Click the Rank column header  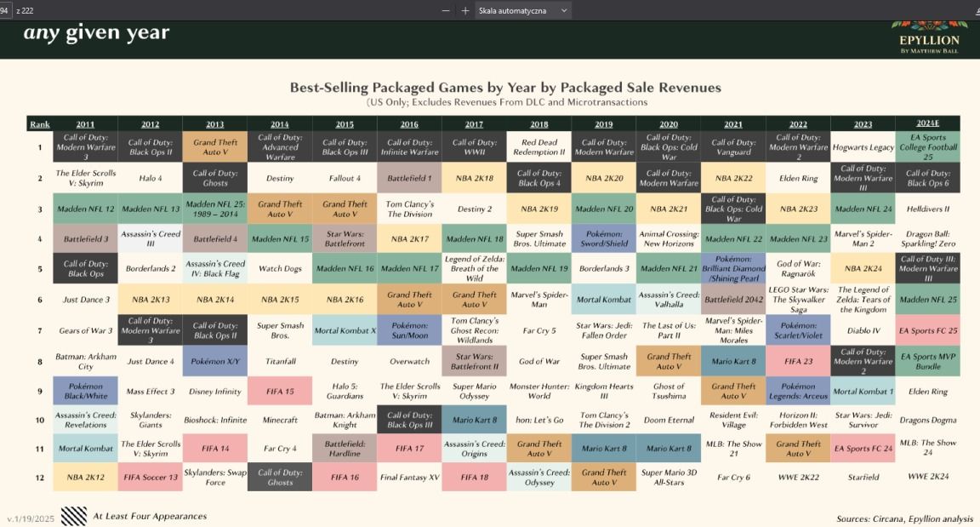40,124
